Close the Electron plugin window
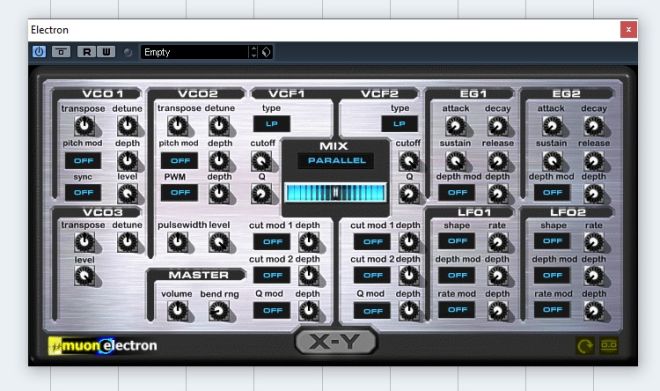 tap(628, 29)
